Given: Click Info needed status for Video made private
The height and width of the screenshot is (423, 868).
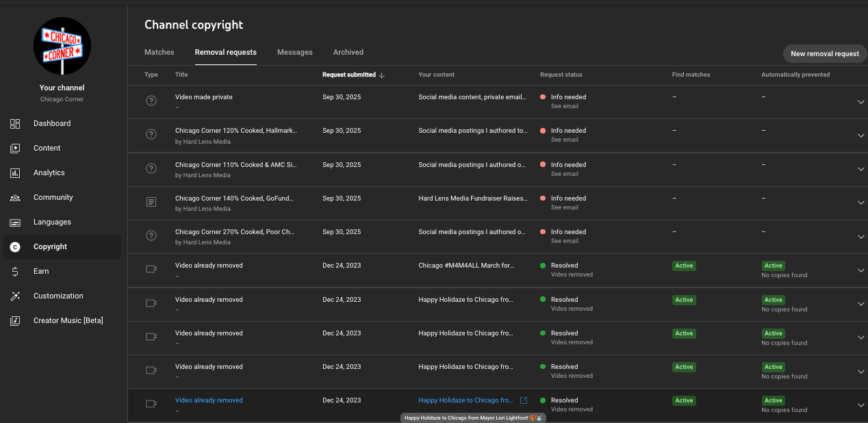Looking at the screenshot, I should point(568,97).
